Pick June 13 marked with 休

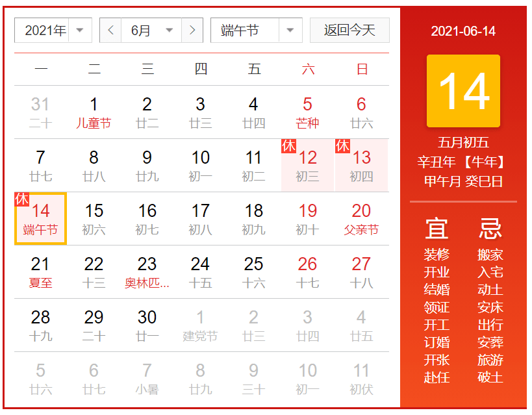tap(361, 166)
